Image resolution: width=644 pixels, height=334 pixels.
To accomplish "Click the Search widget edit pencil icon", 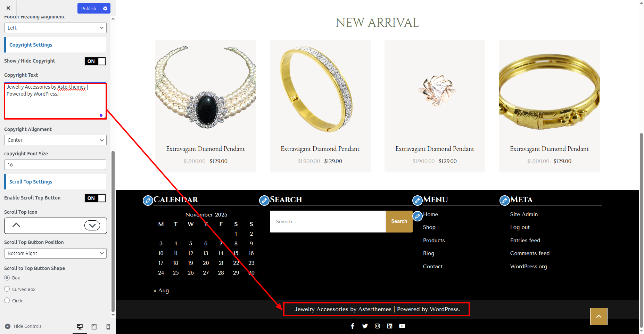I will (x=264, y=201).
